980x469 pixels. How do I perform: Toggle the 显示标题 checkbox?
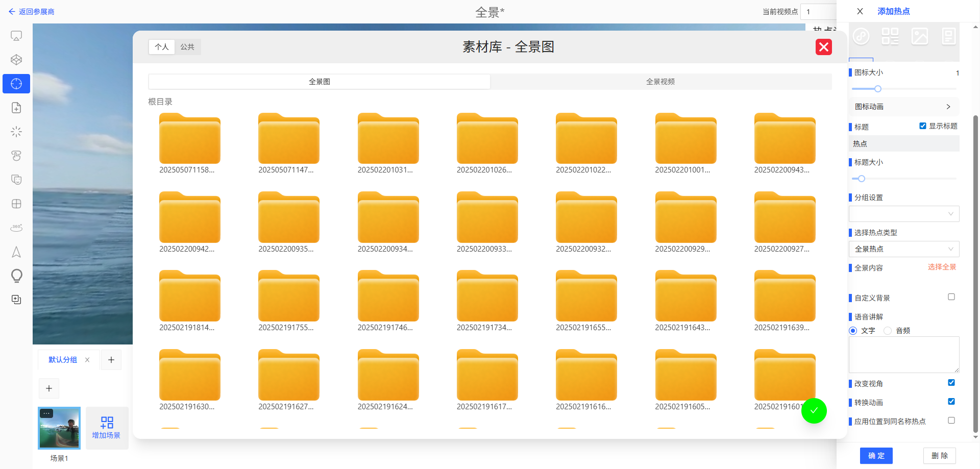pyautogui.click(x=923, y=126)
